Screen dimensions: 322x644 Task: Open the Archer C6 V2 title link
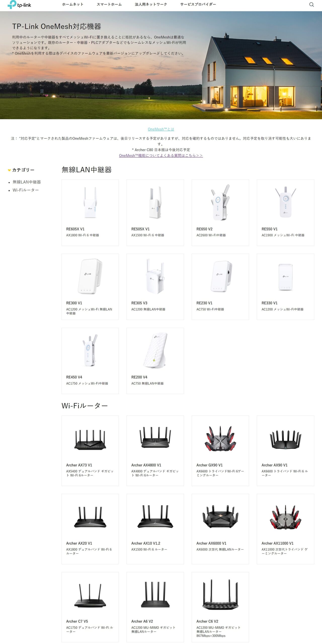coord(207,621)
